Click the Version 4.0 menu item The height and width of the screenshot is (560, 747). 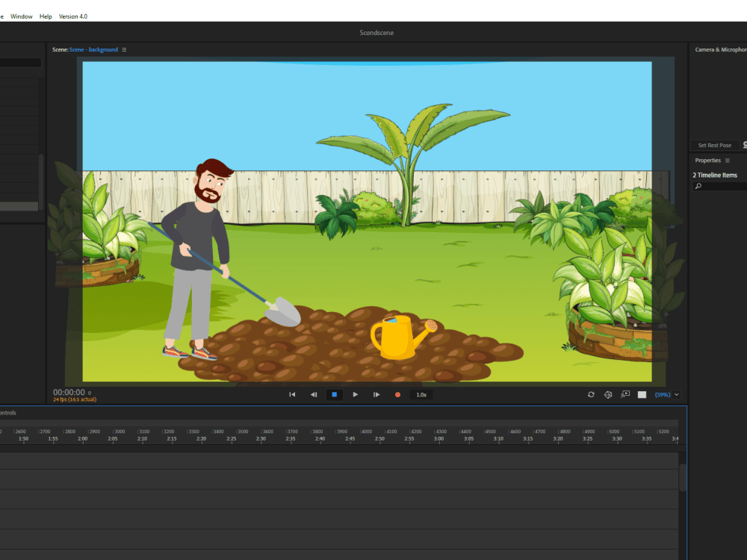[x=73, y=16]
